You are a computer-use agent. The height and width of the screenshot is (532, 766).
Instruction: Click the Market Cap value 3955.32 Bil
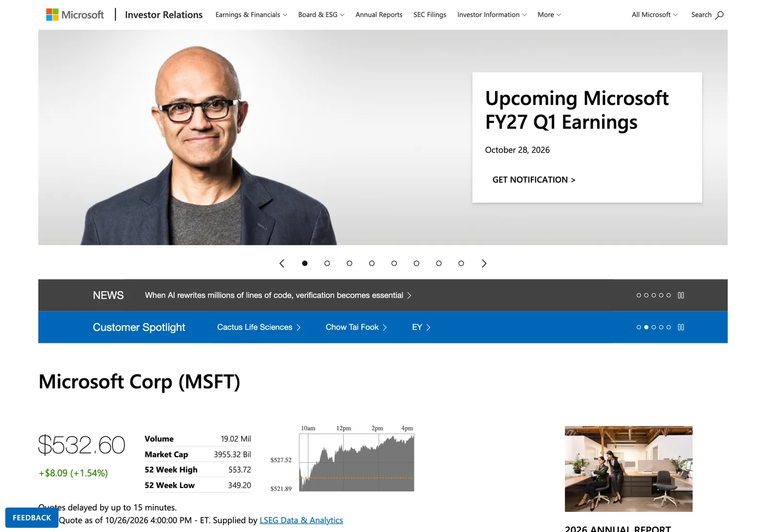coord(232,454)
